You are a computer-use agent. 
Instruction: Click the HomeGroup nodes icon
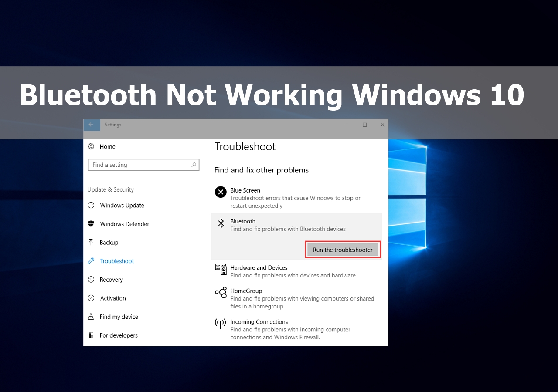tap(221, 292)
